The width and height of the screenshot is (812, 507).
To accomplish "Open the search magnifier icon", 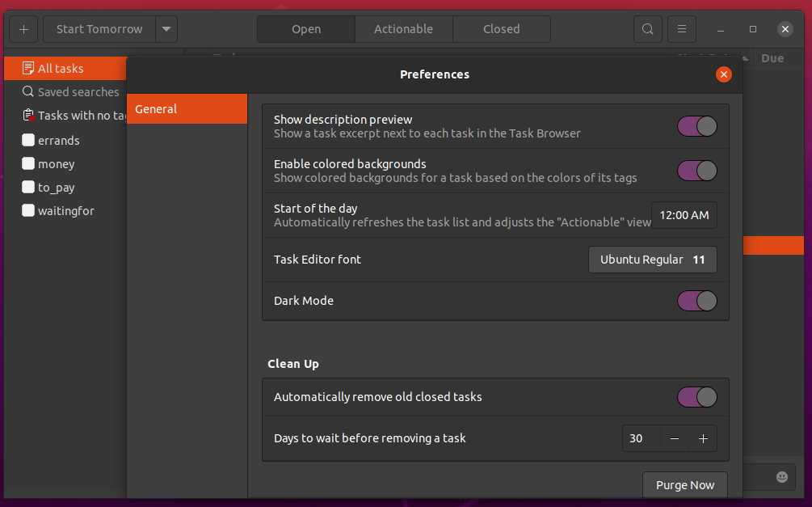I will [647, 29].
